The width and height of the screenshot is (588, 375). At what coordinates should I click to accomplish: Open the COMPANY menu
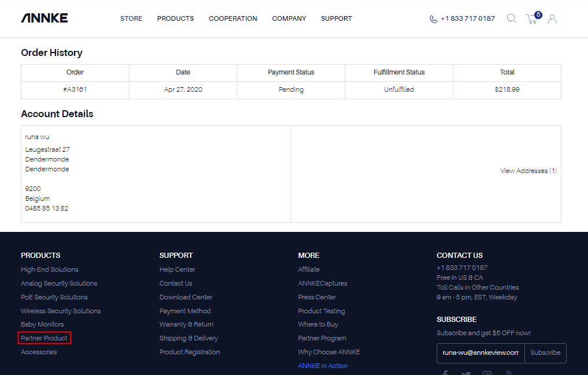(x=289, y=18)
